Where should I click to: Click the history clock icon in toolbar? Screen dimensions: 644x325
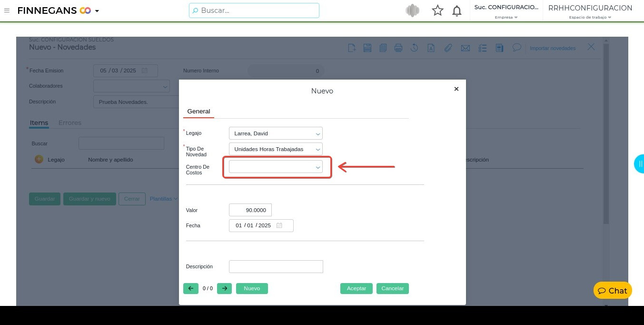click(x=415, y=48)
